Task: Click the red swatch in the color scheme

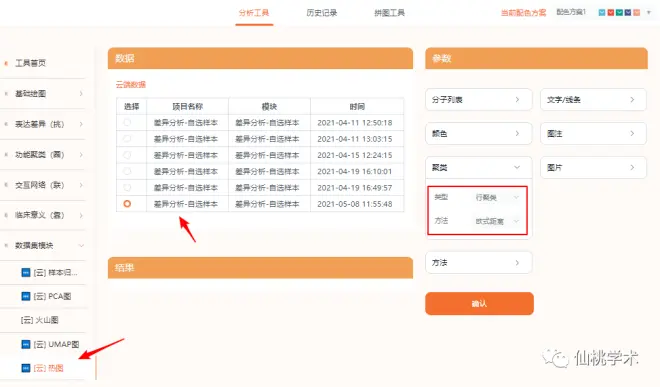Action: pyautogui.click(x=611, y=13)
